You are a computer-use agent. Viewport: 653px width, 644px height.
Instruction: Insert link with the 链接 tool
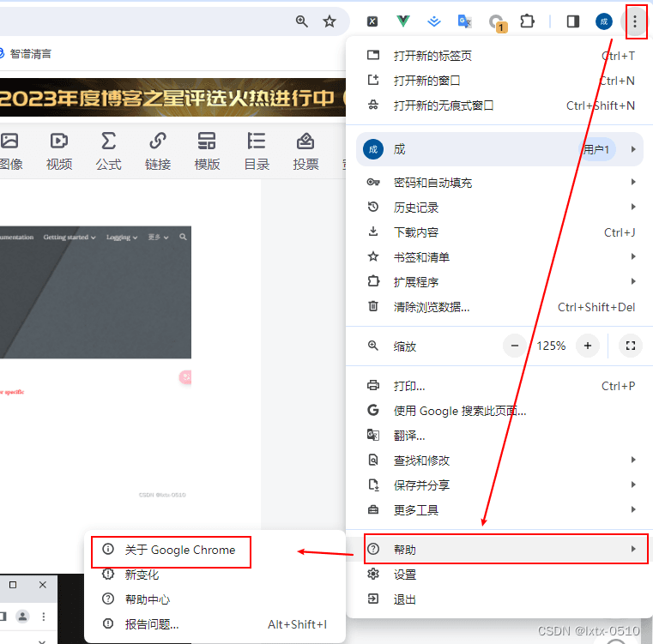[x=158, y=152]
